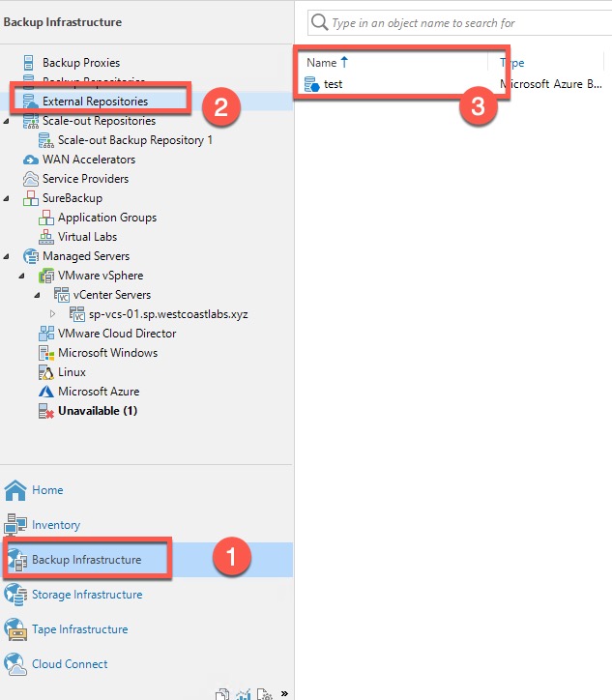The width and height of the screenshot is (612, 700).
Task: Select the 'test' repository row
Action: click(x=333, y=84)
